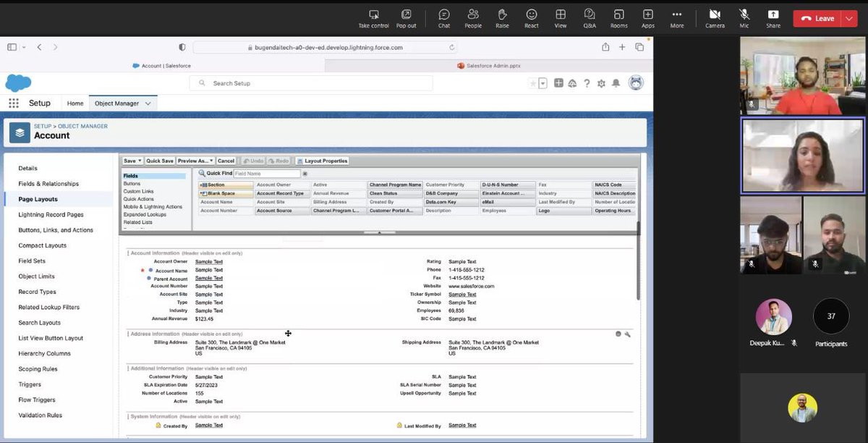Open Buttons, Links, and Actions
The image size is (868, 443).
click(56, 230)
